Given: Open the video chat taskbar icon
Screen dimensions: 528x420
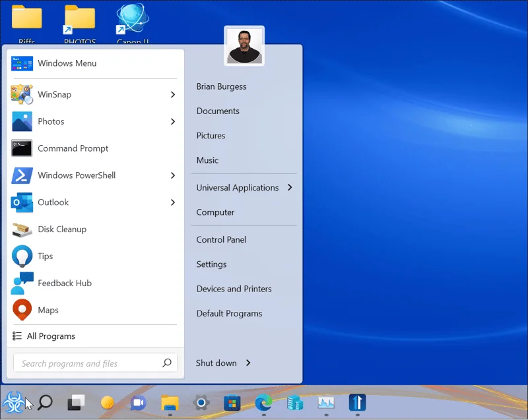Looking at the screenshot, I should pos(138,402).
